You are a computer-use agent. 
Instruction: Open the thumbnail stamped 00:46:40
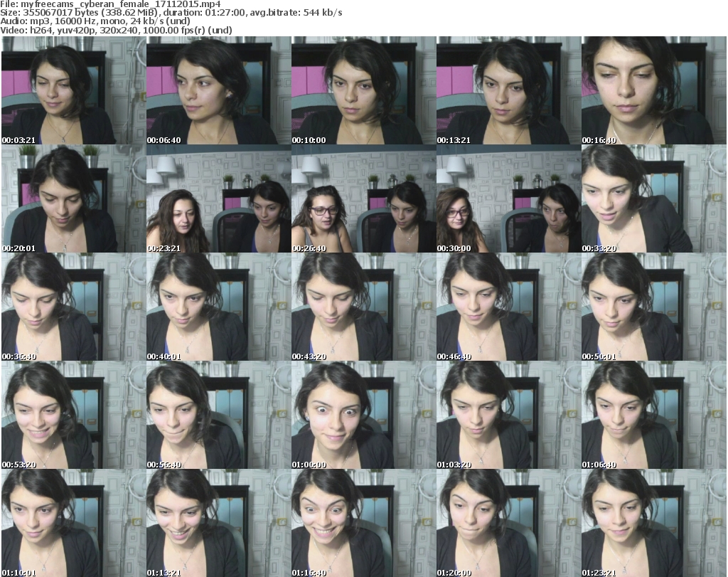point(508,307)
